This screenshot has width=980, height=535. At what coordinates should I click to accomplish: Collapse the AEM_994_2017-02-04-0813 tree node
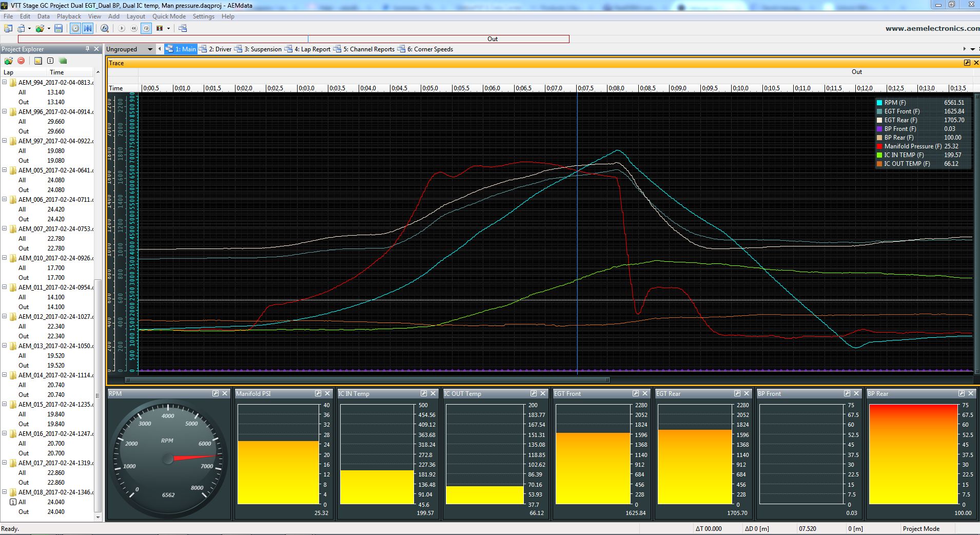click(5, 82)
